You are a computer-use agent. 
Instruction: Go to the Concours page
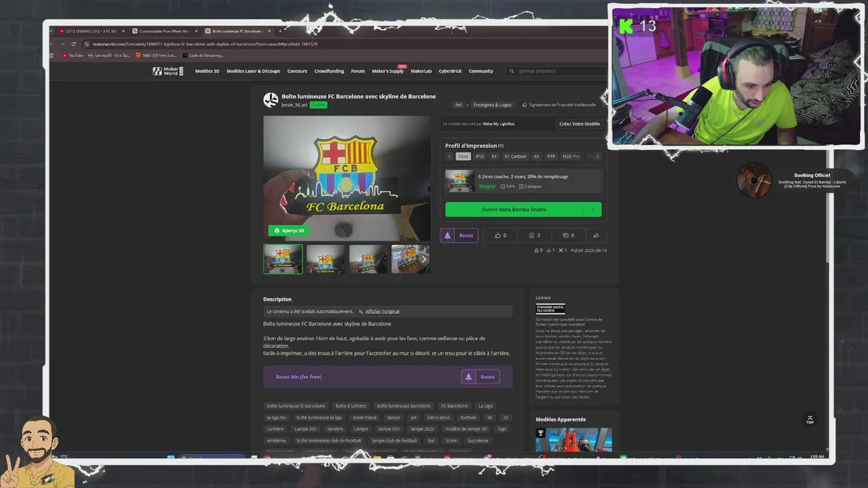pos(297,71)
